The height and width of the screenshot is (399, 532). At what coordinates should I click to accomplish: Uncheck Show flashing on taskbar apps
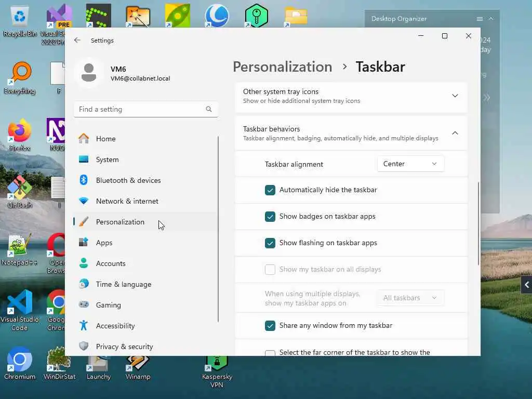[270, 243]
